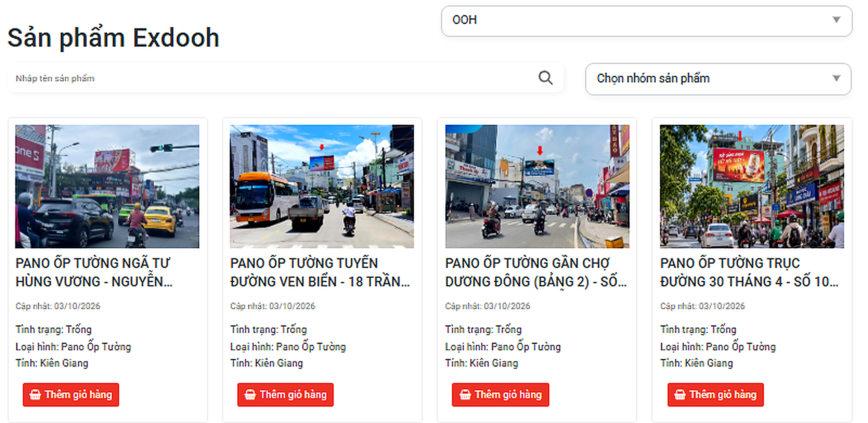This screenshot has width=868, height=423.
Task: Open the Ngã Tư Hùng Vương product photo
Action: click(107, 186)
